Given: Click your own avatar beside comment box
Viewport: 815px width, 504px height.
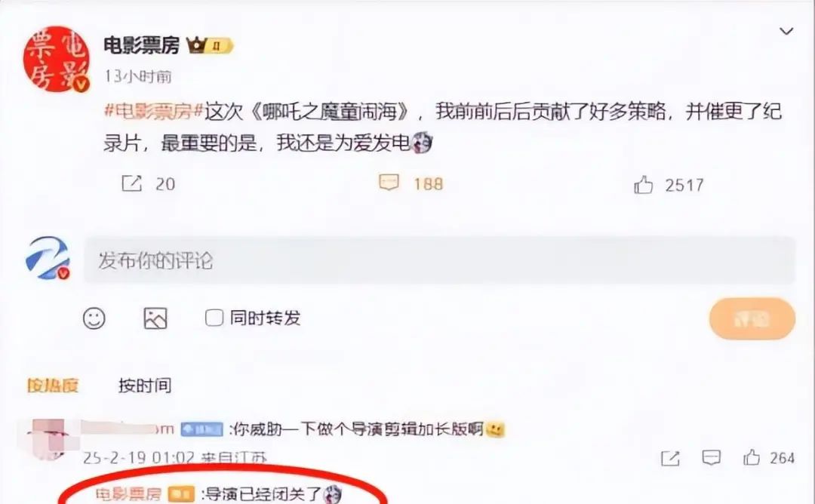Looking at the screenshot, I should [x=48, y=258].
